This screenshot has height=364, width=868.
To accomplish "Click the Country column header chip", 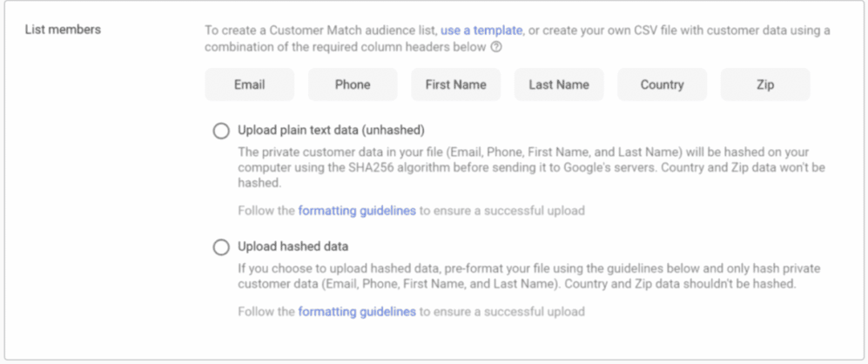I will tap(662, 84).
